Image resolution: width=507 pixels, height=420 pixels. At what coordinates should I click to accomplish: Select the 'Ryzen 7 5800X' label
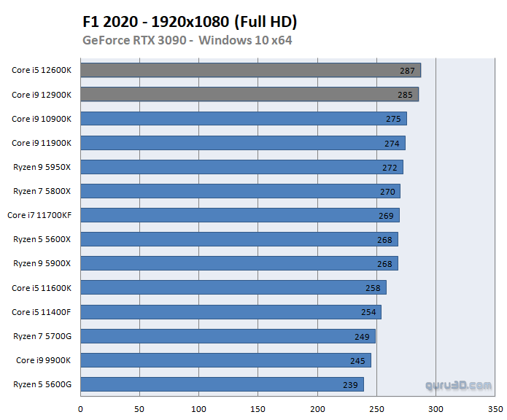pyautogui.click(x=42, y=191)
